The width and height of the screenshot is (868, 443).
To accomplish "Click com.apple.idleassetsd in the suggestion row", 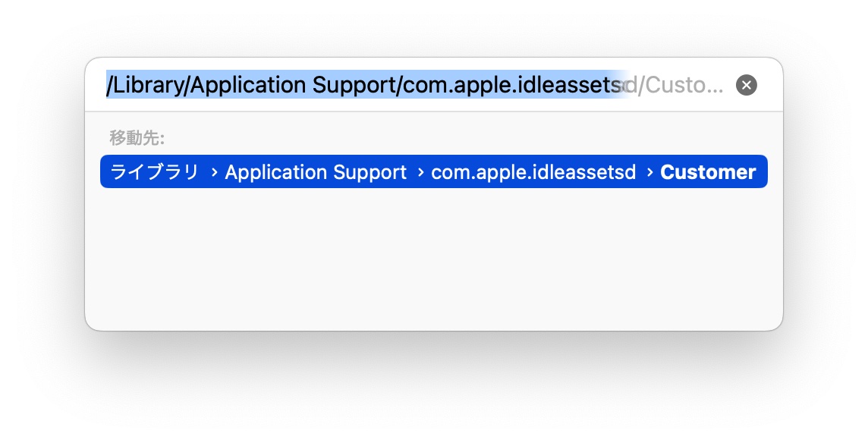I will (533, 172).
